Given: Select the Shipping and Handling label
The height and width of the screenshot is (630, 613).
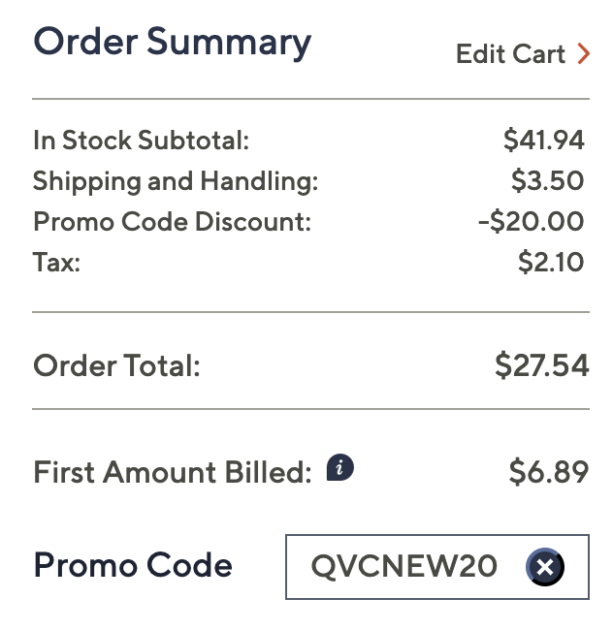Looking at the screenshot, I should pyautogui.click(x=175, y=181).
